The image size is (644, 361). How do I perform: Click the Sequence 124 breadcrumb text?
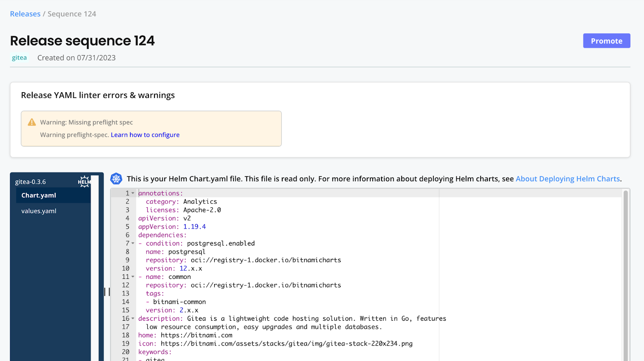pos(72,14)
